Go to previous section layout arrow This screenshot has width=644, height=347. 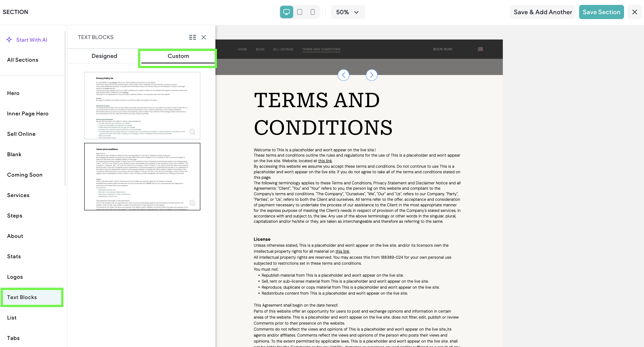[x=343, y=75]
